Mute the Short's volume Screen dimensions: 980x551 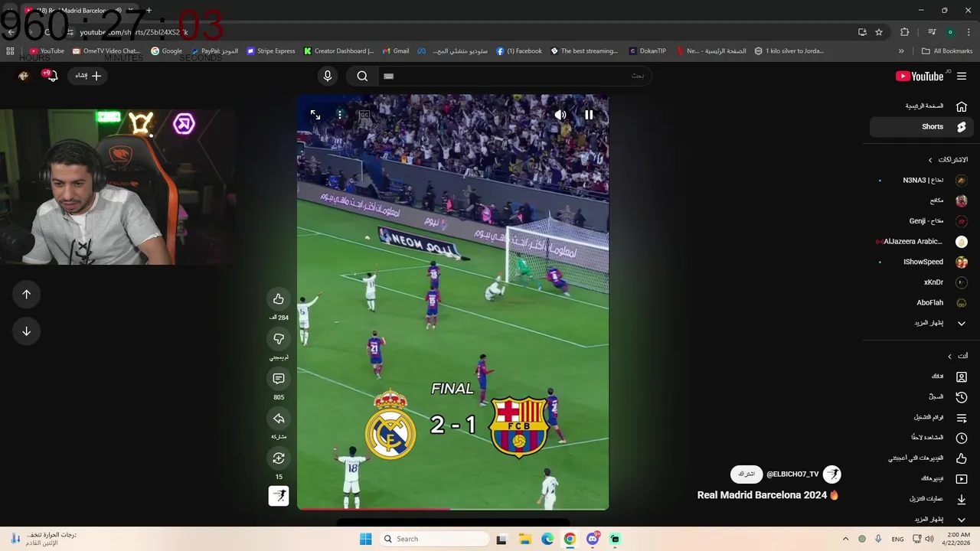point(560,115)
